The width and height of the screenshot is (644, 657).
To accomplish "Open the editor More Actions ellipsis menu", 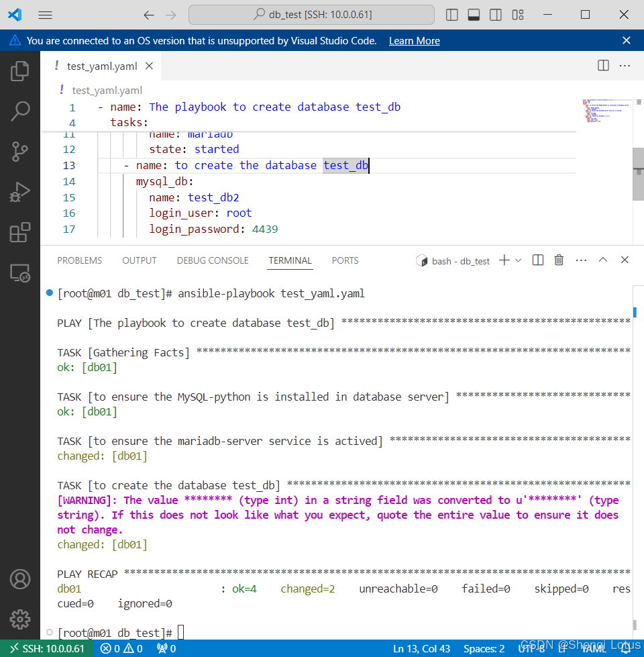I will click(x=625, y=66).
